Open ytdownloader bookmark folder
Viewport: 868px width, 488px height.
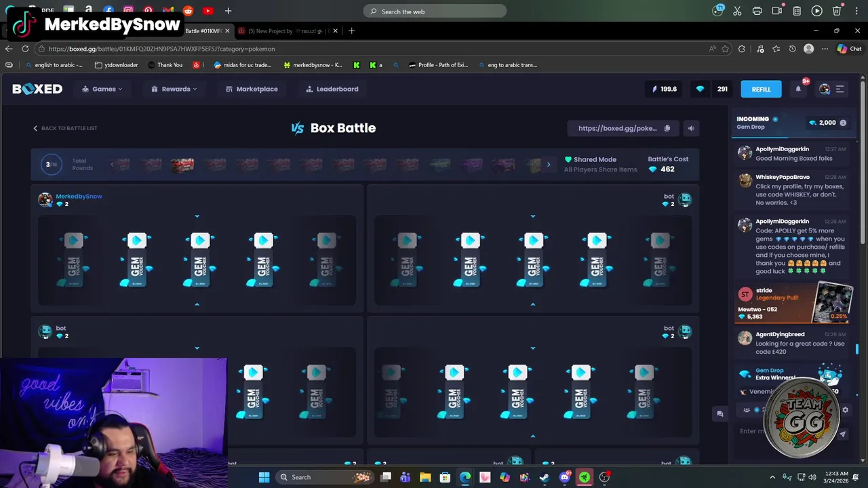click(x=117, y=65)
